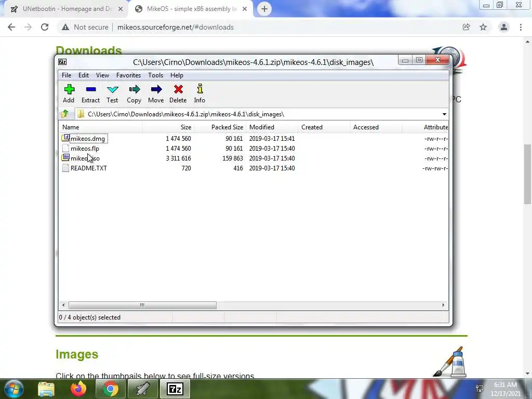Viewport: 532px width, 399px height.
Task: Click packed size value 416
Action: (x=238, y=168)
